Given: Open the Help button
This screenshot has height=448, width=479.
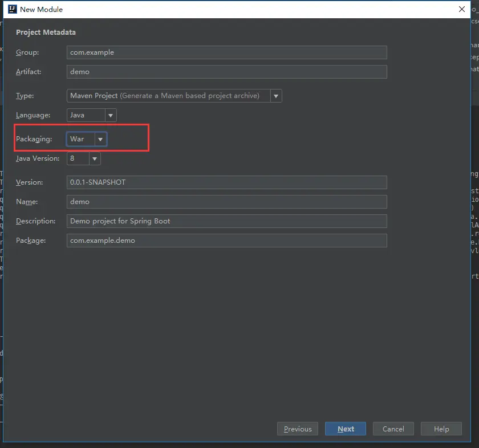Looking at the screenshot, I should 441,429.
